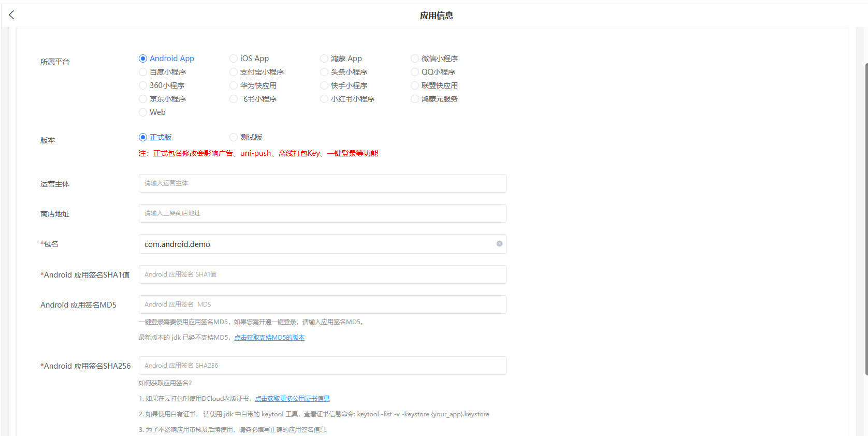Choose the 华为快应用 option
This screenshot has height=436, width=868.
click(234, 85)
